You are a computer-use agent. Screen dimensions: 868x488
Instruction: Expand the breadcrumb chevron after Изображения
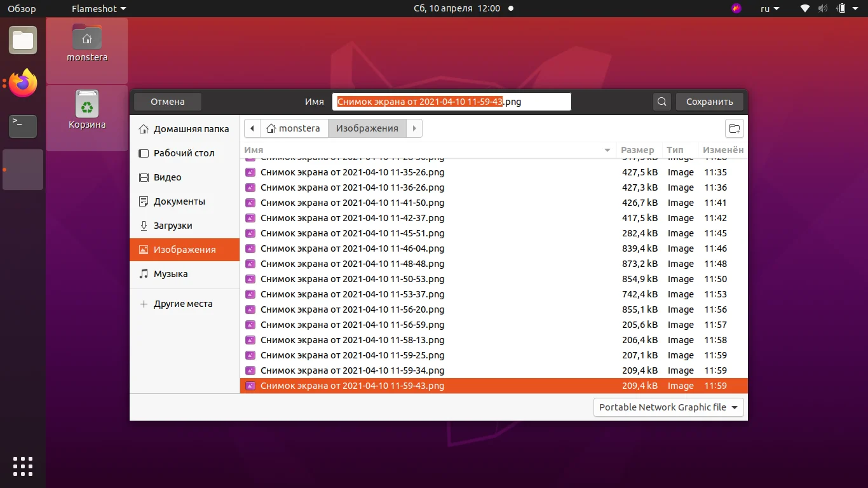click(414, 128)
